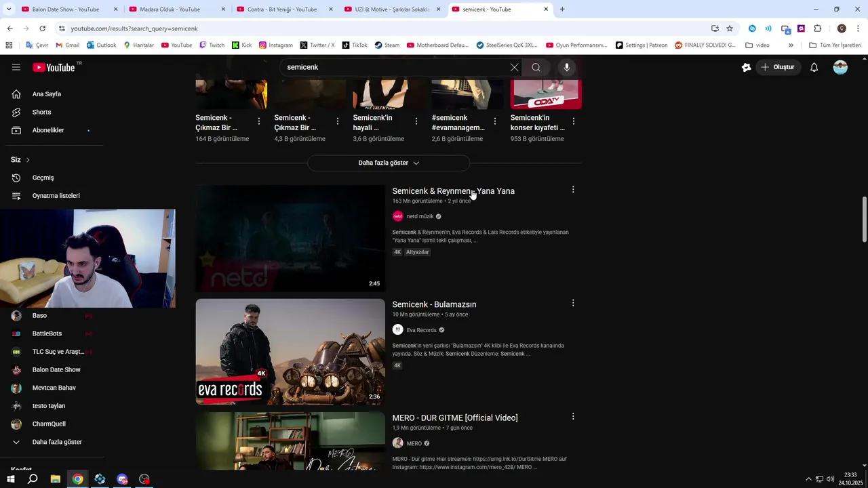This screenshot has height=488, width=868.
Task: Play the Bulamazsın video thumbnail
Action: click(290, 352)
